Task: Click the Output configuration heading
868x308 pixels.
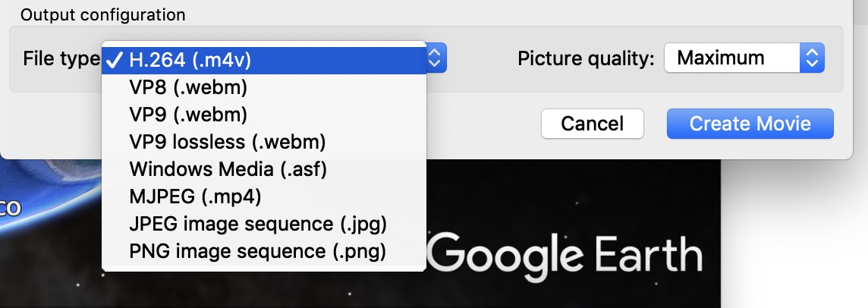Action: coord(102,14)
